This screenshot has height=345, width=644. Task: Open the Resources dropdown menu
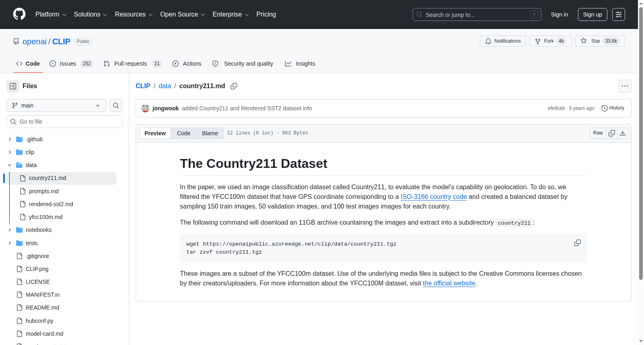point(134,14)
